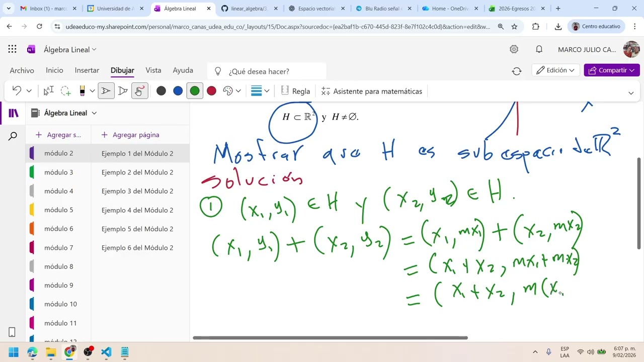
Task: Open the Edición mode dropdown
Action: pos(555,70)
